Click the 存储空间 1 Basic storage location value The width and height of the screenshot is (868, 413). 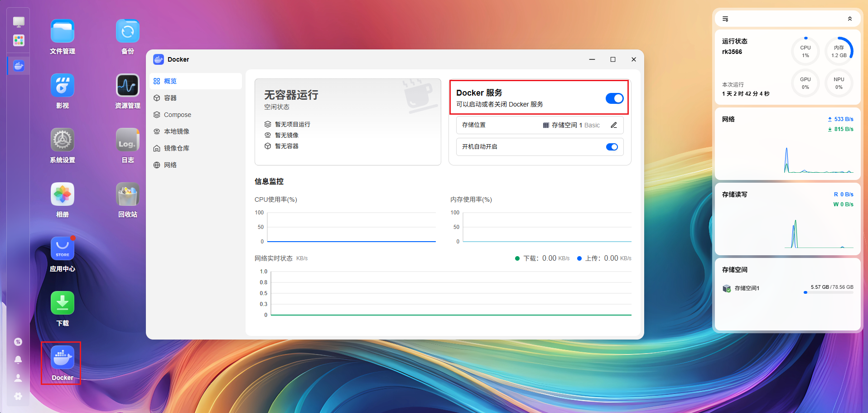572,125
